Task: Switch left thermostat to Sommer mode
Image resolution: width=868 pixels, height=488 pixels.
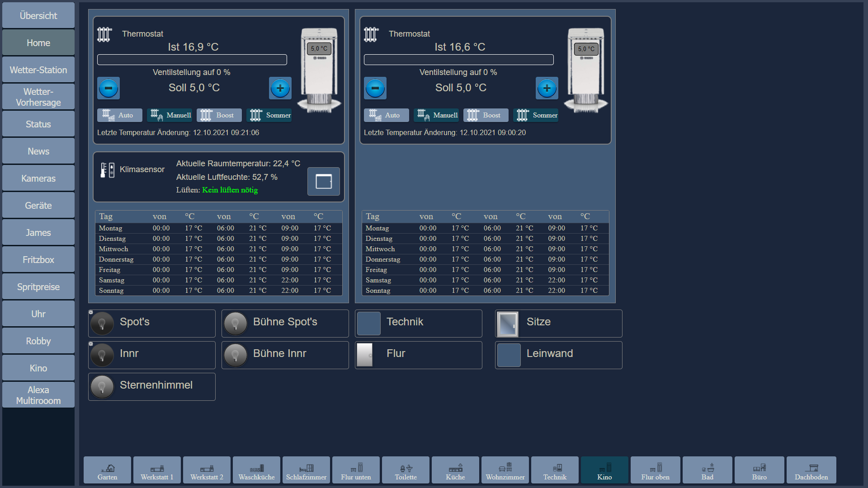Action: pos(269,115)
